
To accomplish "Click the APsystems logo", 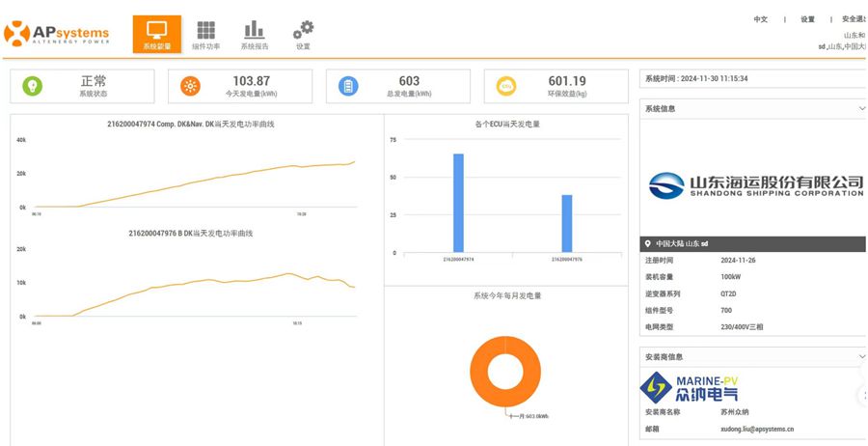I will (x=56, y=34).
